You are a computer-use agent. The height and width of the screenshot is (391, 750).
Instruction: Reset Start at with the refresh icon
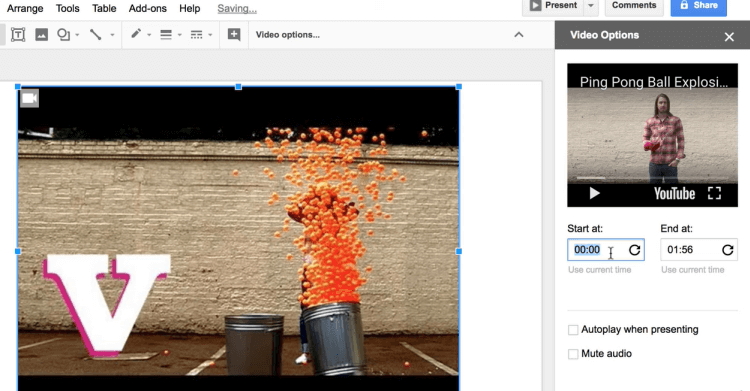[634, 250]
